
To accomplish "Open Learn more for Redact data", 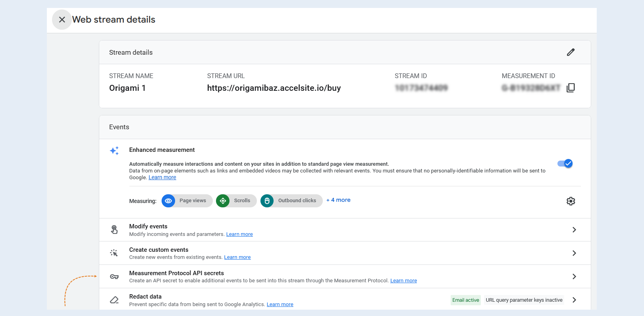I will point(280,305).
